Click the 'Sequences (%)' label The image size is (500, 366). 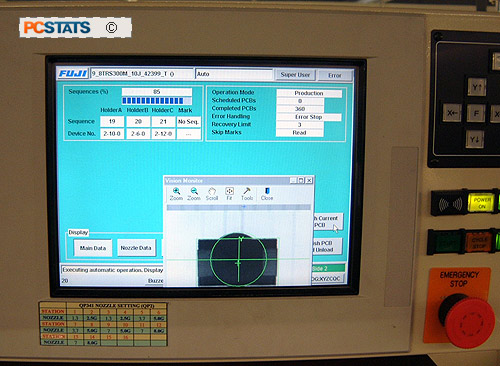click(88, 91)
